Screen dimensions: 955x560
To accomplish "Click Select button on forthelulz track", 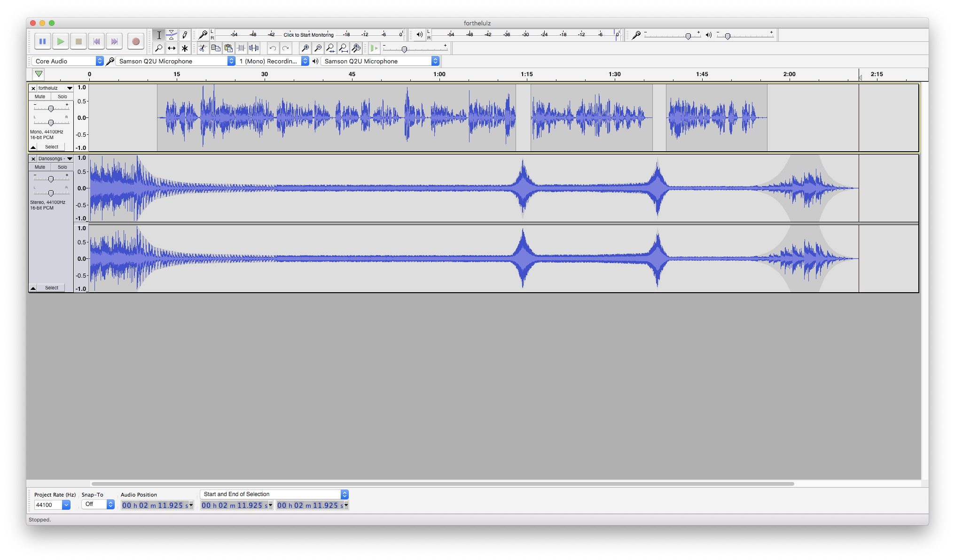I will [x=52, y=147].
